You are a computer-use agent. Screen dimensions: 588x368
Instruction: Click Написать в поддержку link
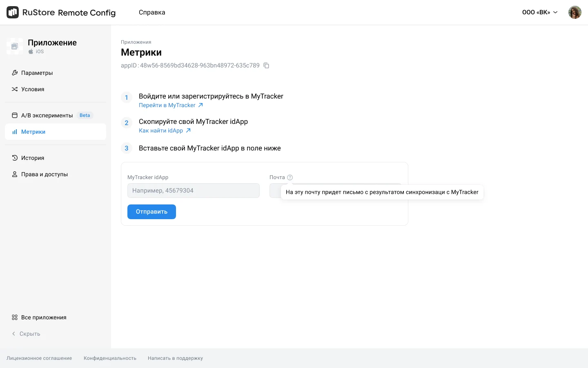point(175,358)
